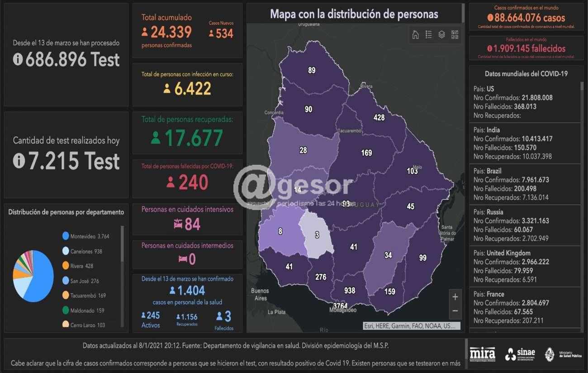Click the department labeled 428 on map
Viewport: 588px width, 373px height.
coord(379,118)
